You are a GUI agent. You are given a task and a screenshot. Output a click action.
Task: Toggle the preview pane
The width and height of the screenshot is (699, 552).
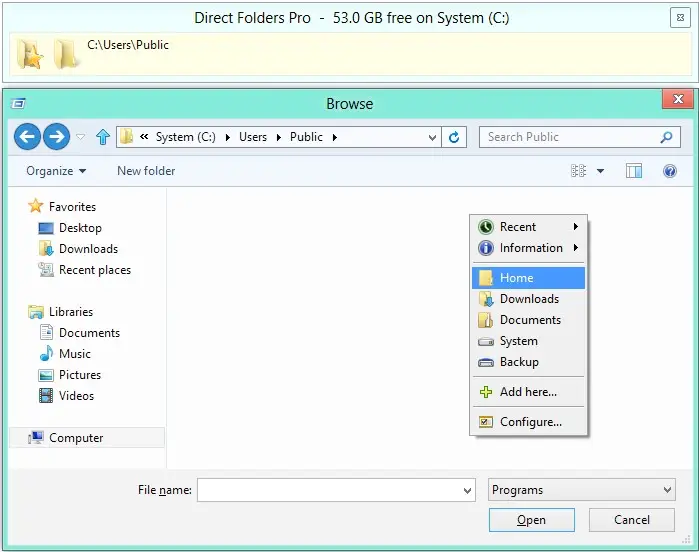[633, 171]
